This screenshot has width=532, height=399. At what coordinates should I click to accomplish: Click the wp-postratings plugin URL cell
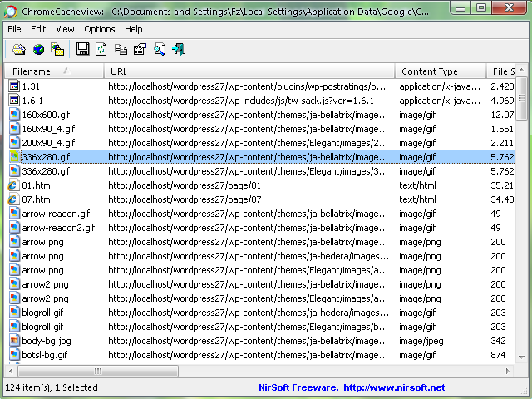pyautogui.click(x=247, y=86)
